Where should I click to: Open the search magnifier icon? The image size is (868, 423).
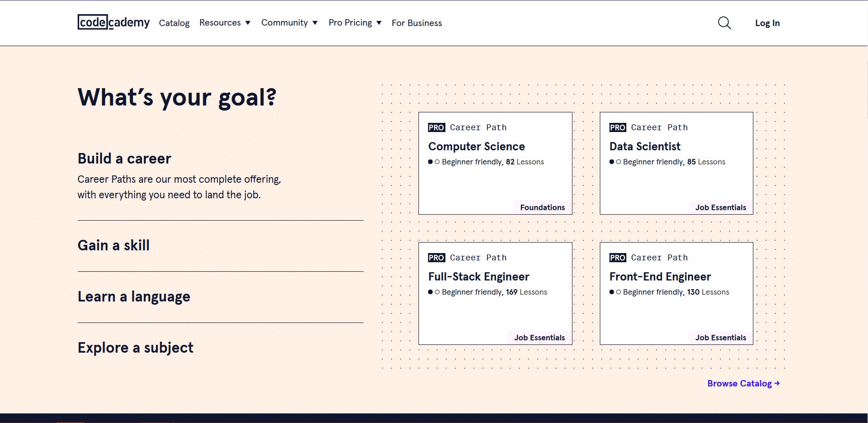click(724, 23)
